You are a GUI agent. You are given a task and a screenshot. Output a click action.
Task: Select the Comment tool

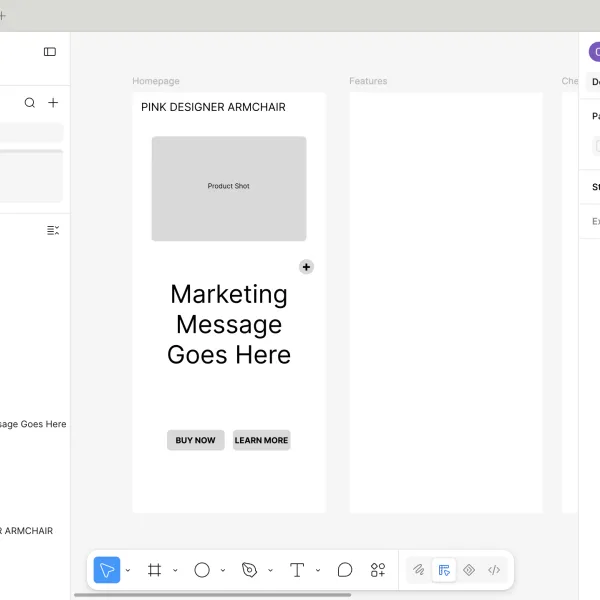click(x=345, y=570)
